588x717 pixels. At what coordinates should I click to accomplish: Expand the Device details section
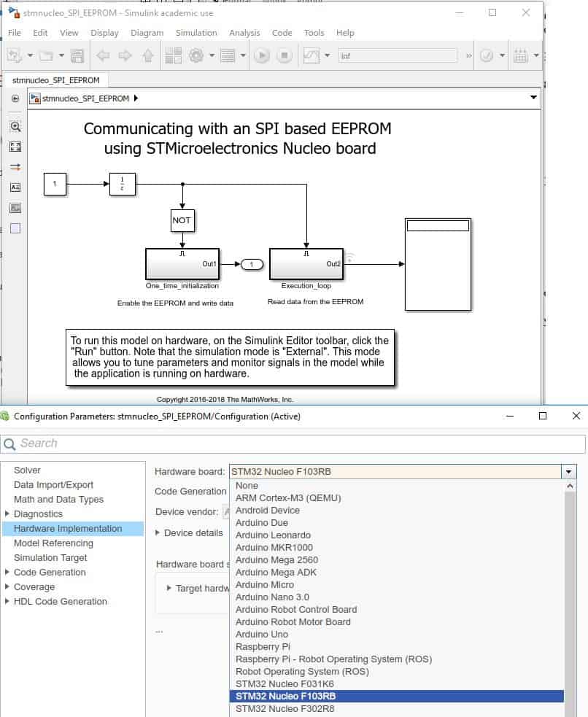pyautogui.click(x=158, y=532)
